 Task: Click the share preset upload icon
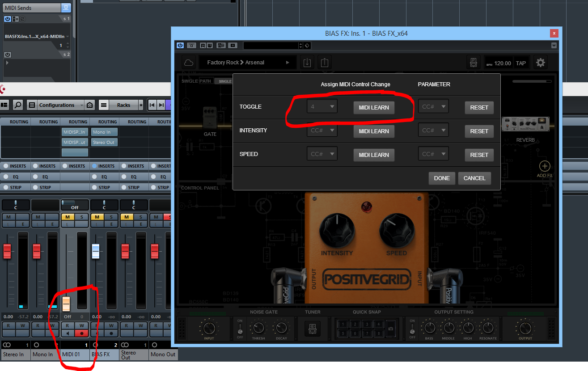[325, 63]
